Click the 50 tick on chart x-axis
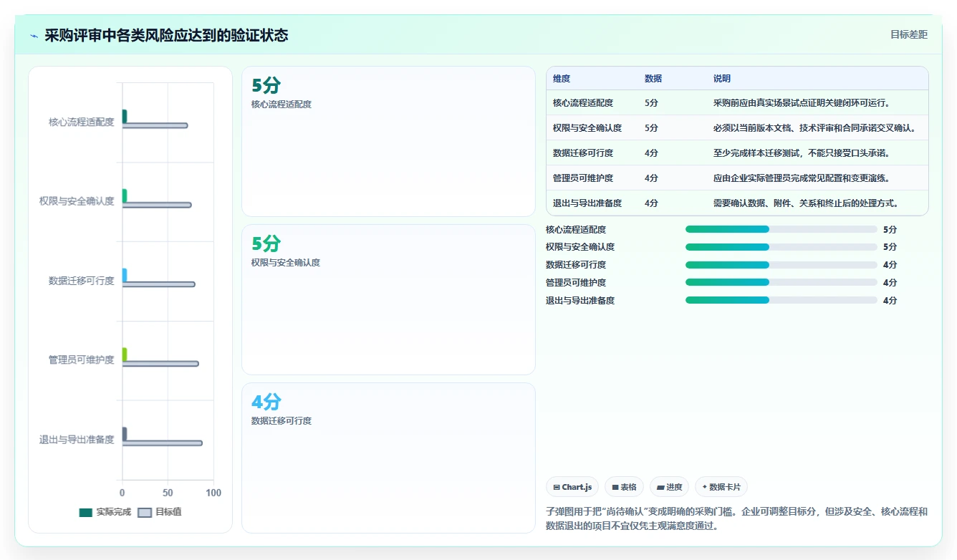The image size is (957, 560). coord(168,493)
